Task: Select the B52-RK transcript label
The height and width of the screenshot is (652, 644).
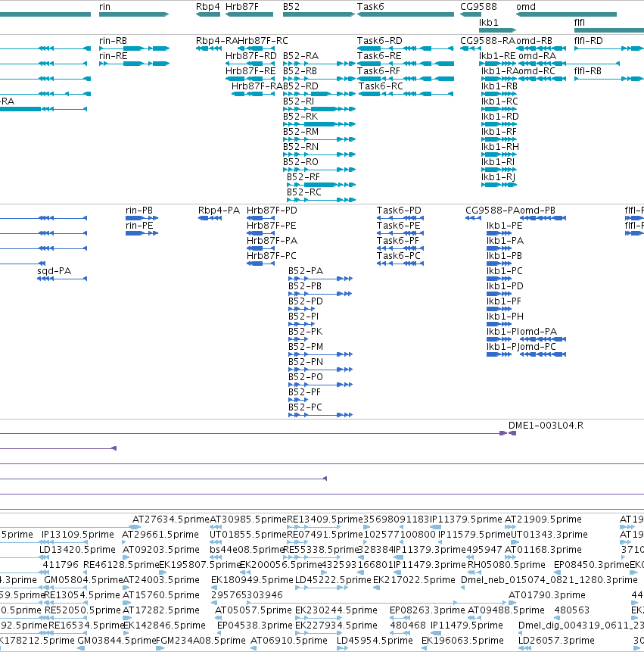Action: pyautogui.click(x=300, y=117)
